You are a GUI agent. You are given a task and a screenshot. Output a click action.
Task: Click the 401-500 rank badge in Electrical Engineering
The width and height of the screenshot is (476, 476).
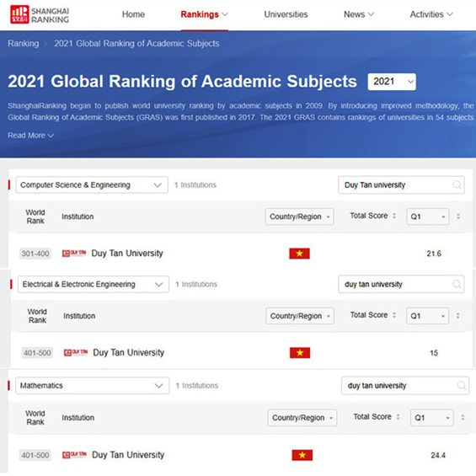[x=37, y=352]
